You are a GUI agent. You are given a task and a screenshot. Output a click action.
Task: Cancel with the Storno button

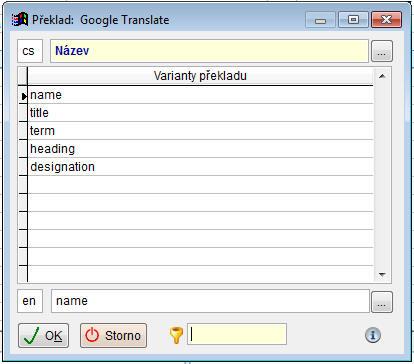coord(113,335)
